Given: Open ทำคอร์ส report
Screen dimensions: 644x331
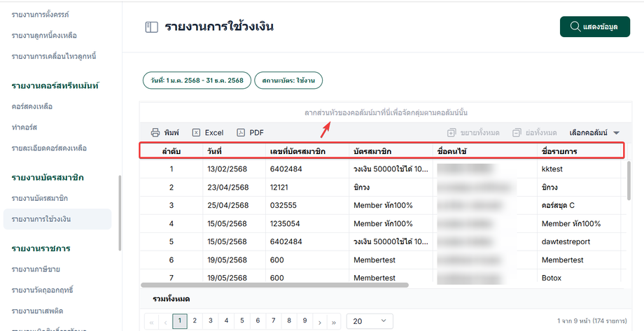Looking at the screenshot, I should coord(24,127).
